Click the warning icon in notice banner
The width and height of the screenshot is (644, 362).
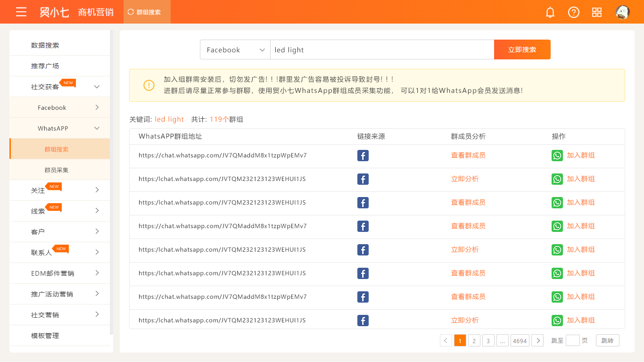coord(149,85)
